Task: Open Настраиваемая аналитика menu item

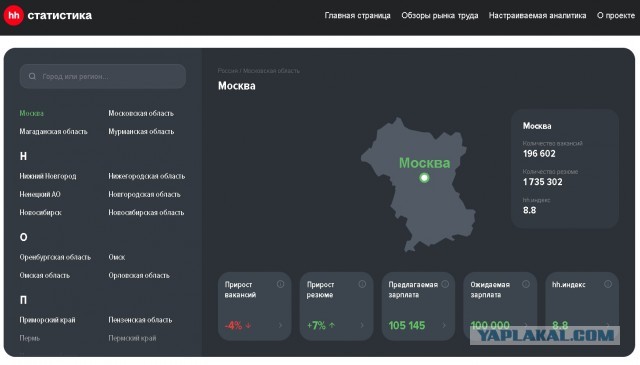Action: pyautogui.click(x=537, y=16)
